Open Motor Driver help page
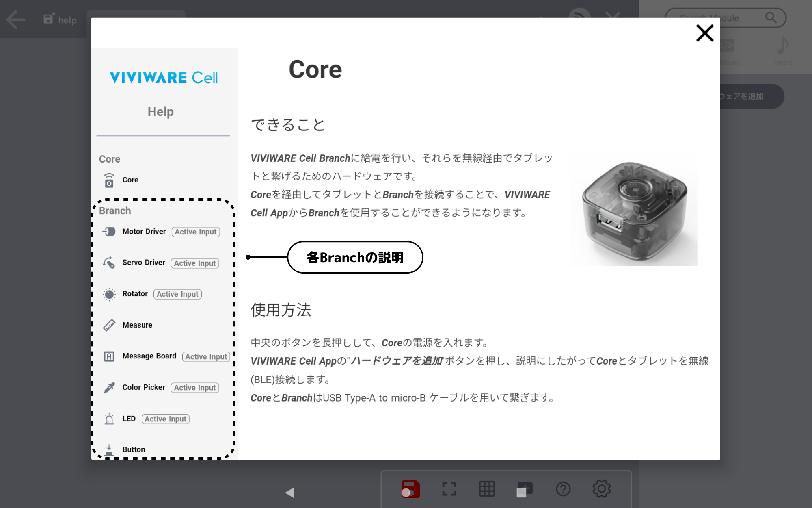The height and width of the screenshot is (508, 812). click(144, 231)
